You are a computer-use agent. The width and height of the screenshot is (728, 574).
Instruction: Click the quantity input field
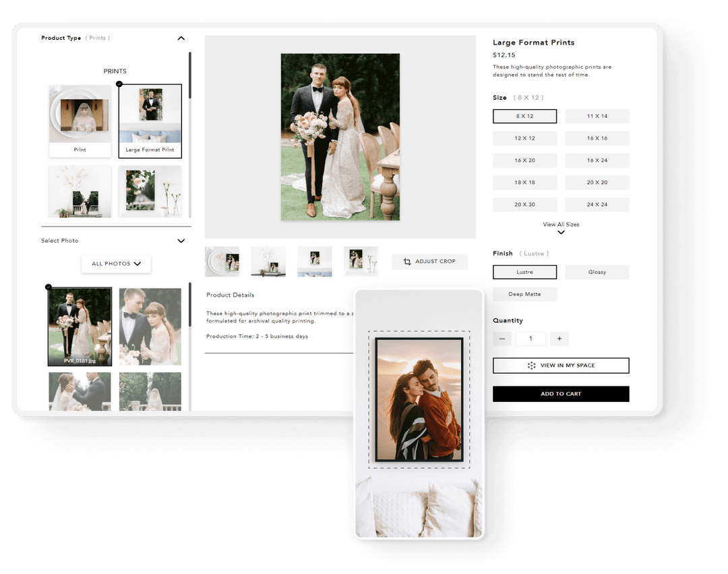point(530,338)
